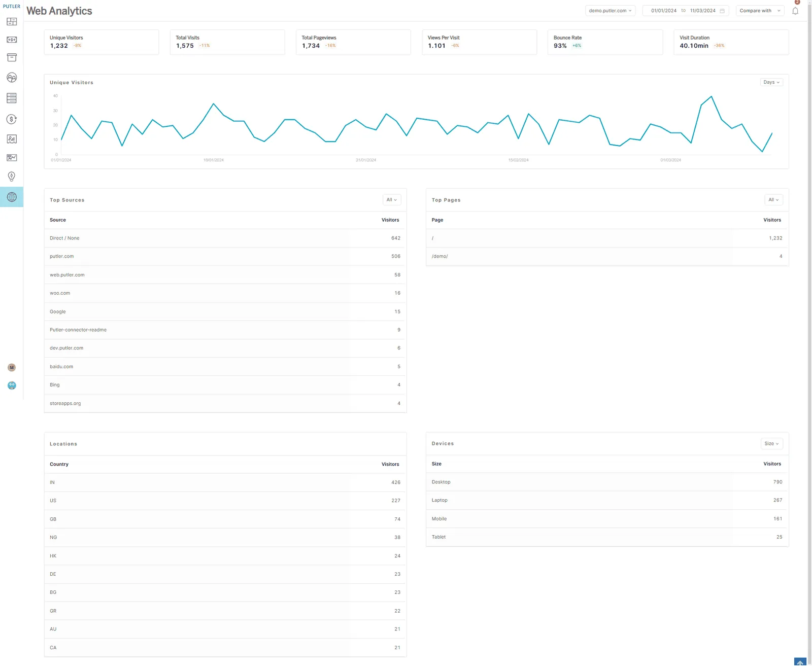Image resolution: width=812 pixels, height=667 pixels.
Task: Click the dev.putler.com source row
Action: tap(225, 348)
